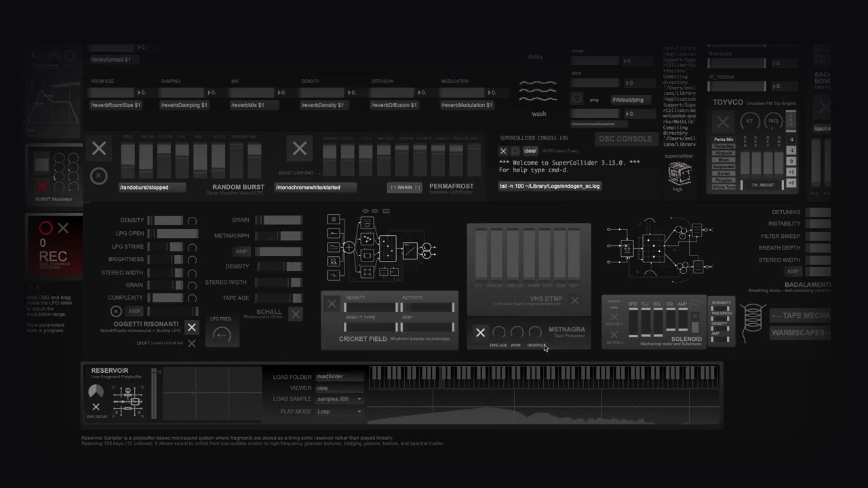The image size is (868, 488).
Task: Click the Toyvco FREQ knob
Action: click(x=773, y=122)
